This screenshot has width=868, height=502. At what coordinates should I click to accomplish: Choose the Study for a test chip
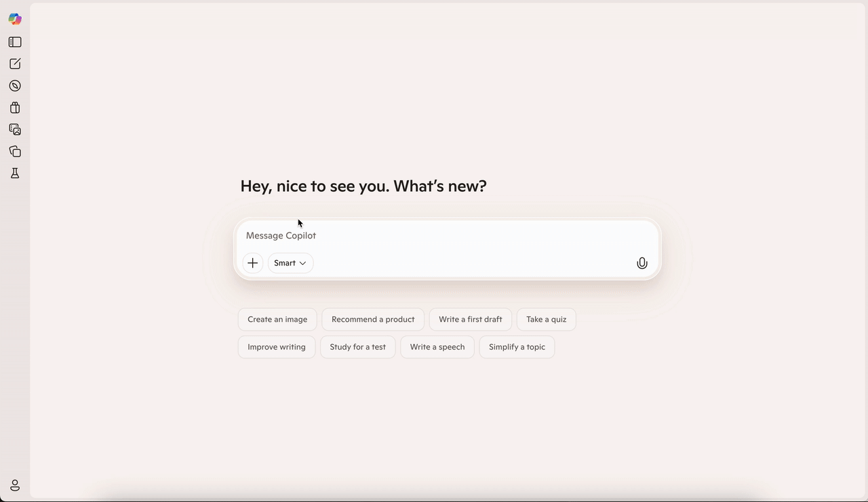click(x=357, y=347)
